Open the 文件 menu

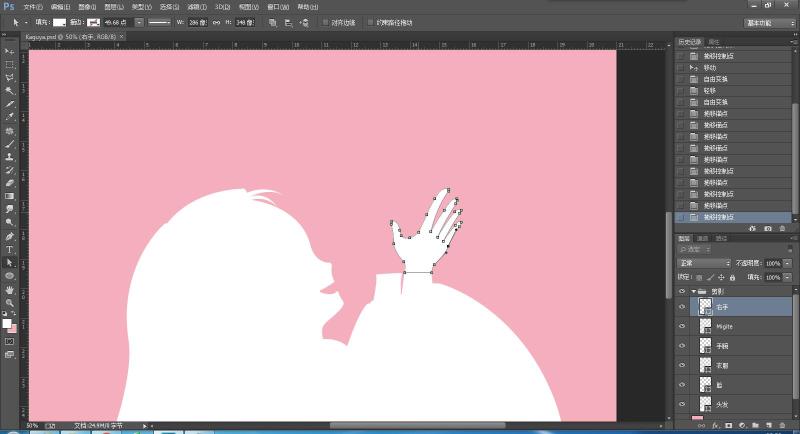[33, 7]
